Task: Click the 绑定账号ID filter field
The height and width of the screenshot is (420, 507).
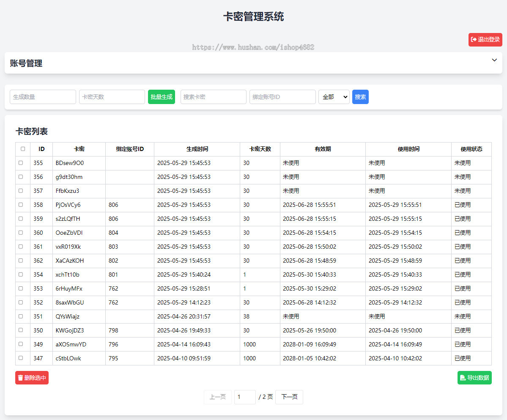Action: pos(282,97)
